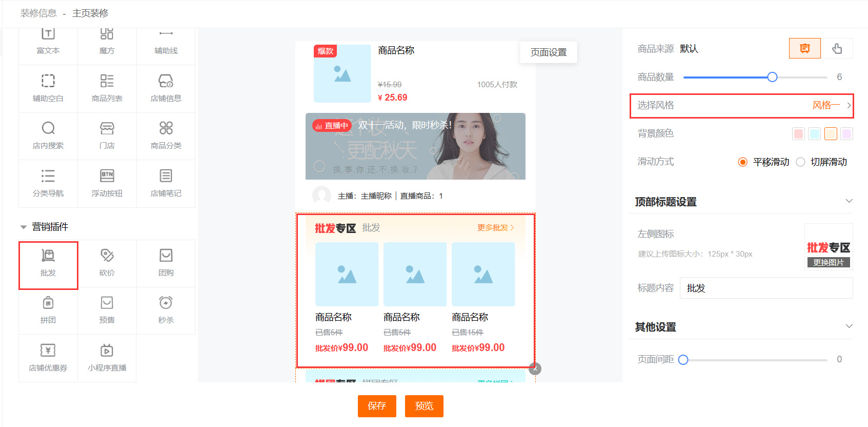Pick the pink background color swatch
Viewport: 868px width, 427px height.
tap(798, 134)
